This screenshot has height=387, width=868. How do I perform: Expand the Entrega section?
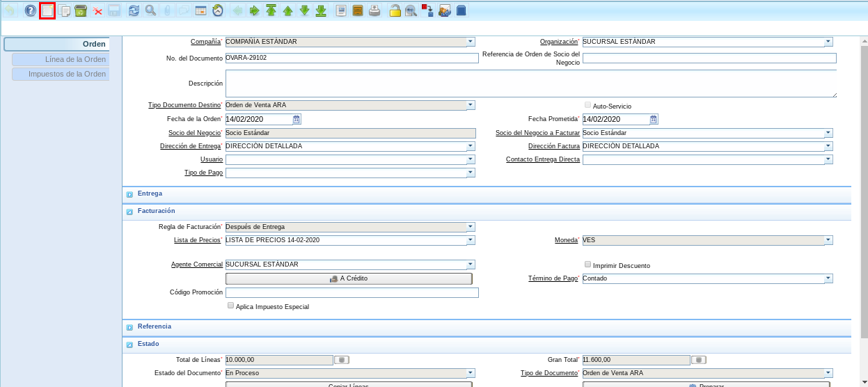[x=129, y=193]
